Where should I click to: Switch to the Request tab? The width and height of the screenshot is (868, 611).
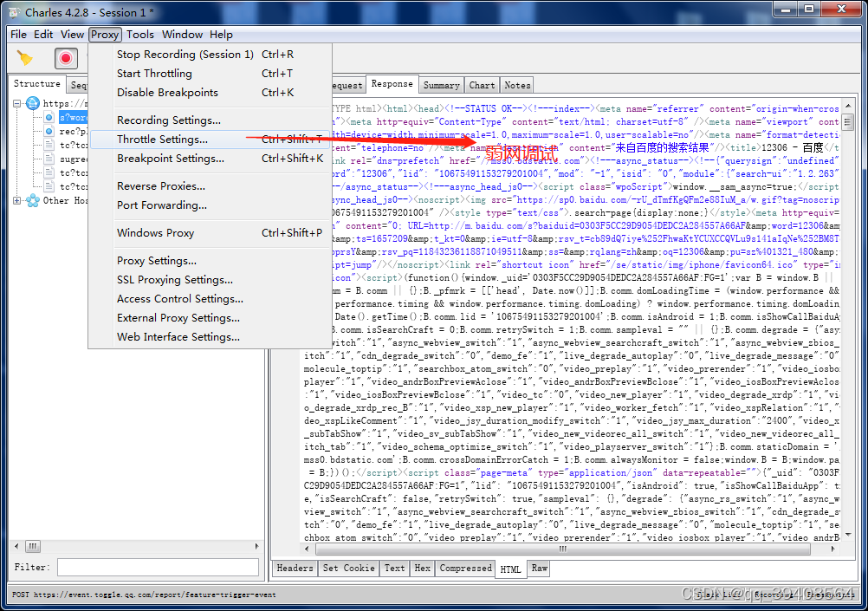coord(347,85)
